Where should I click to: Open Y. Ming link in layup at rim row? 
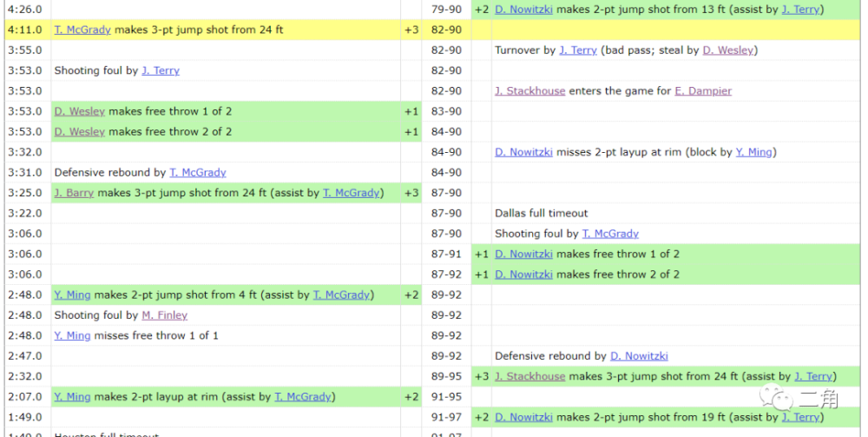(73, 397)
